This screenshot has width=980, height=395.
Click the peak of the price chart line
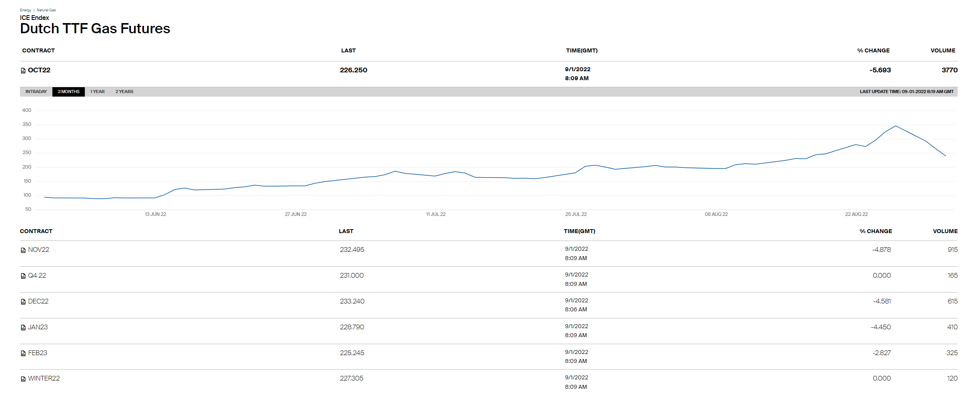[x=896, y=126]
